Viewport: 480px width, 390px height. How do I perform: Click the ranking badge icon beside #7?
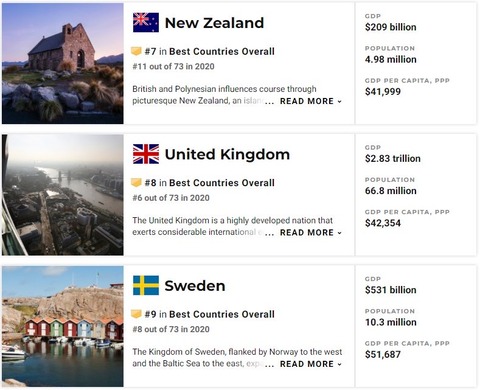click(136, 51)
